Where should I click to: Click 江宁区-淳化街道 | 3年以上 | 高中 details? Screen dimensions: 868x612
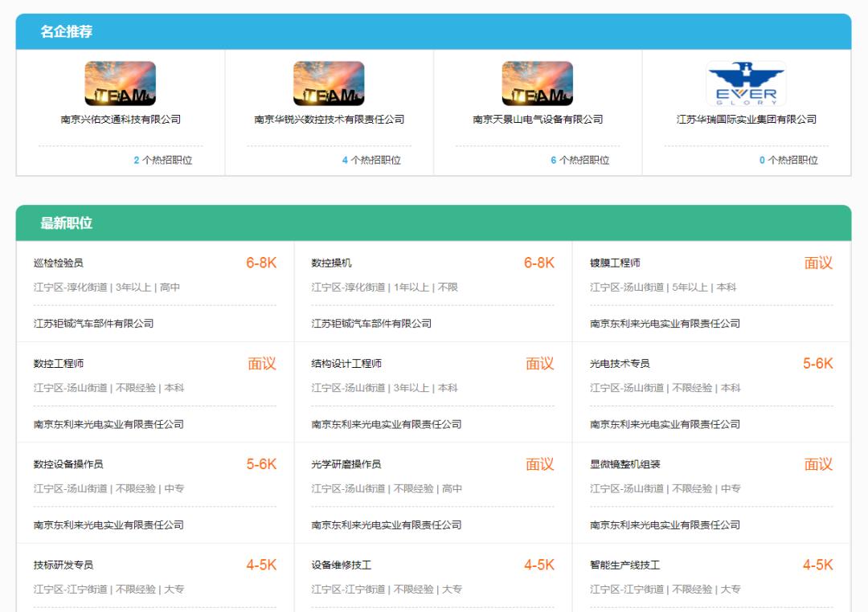pos(107,288)
